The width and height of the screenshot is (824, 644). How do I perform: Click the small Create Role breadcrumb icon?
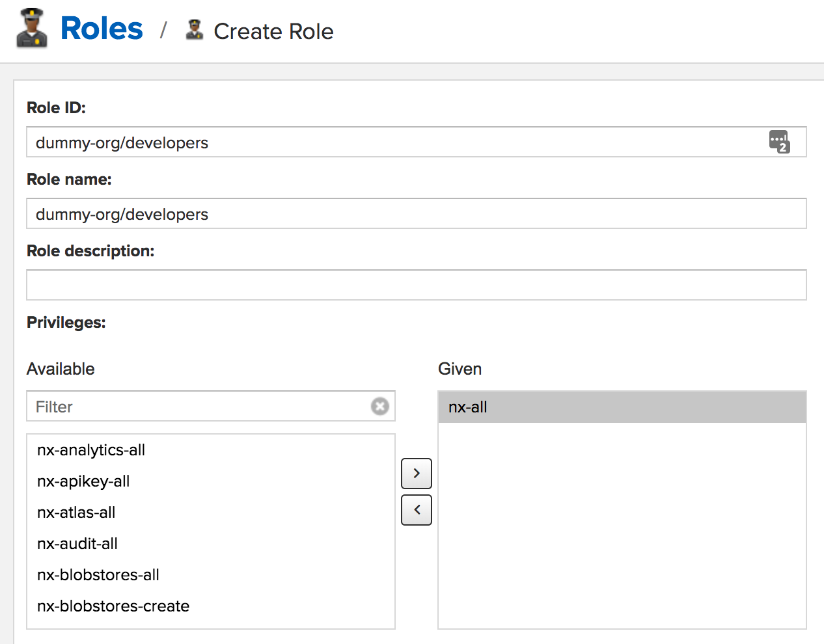(194, 30)
